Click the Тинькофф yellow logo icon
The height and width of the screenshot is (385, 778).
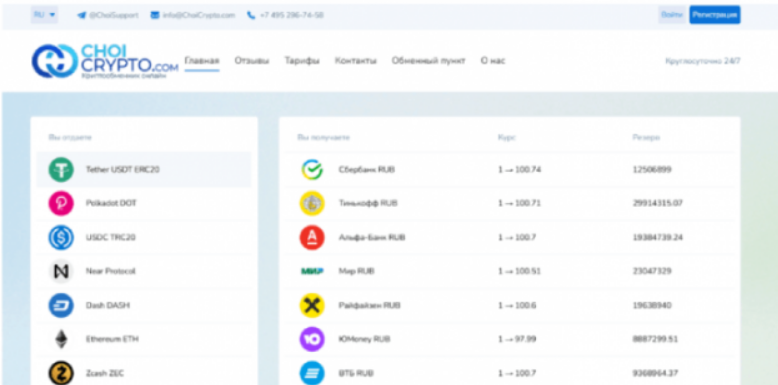(312, 203)
